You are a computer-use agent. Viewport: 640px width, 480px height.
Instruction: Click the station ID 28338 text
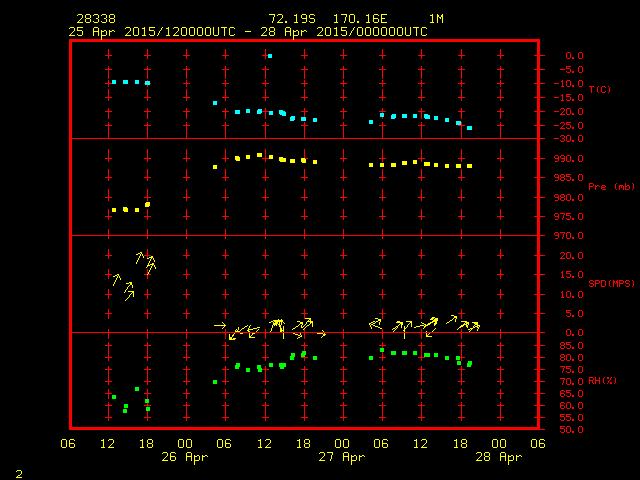[x=95, y=19]
